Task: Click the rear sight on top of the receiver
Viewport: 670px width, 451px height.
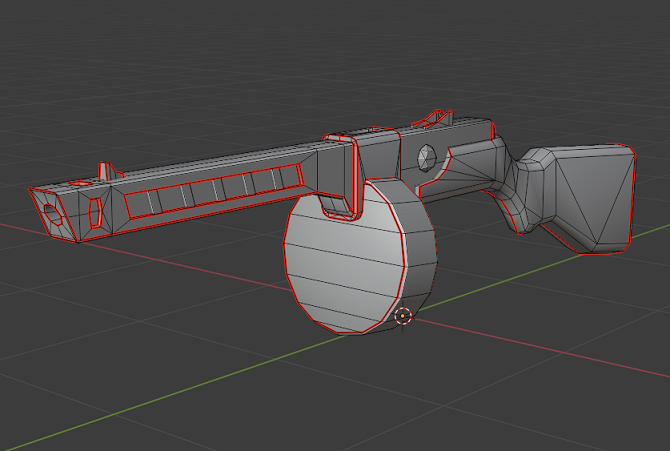Action: pyautogui.click(x=432, y=118)
